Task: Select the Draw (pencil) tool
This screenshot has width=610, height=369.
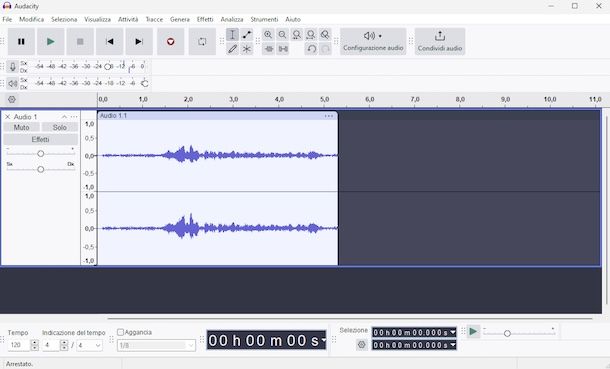Action: (232, 49)
